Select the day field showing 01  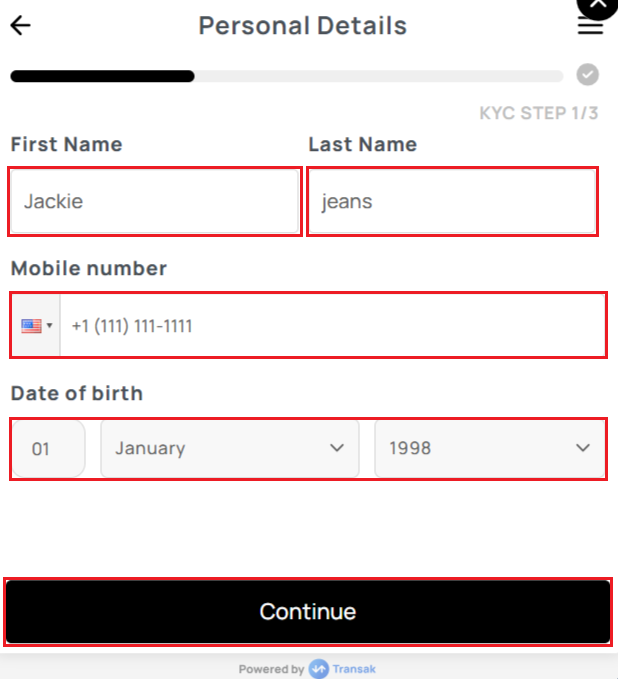49,448
